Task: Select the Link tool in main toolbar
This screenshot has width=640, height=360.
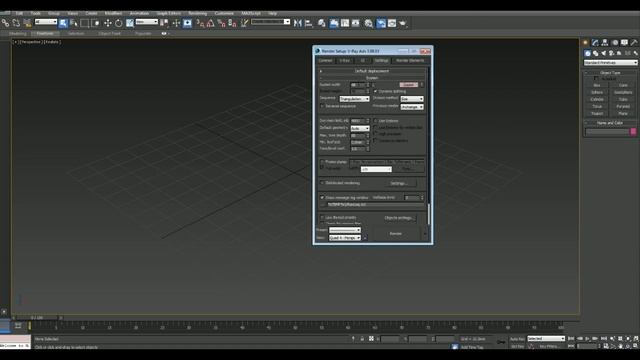Action: point(5,23)
